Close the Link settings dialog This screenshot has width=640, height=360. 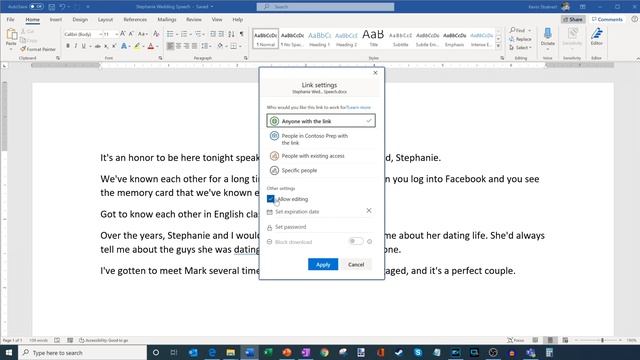[375, 73]
